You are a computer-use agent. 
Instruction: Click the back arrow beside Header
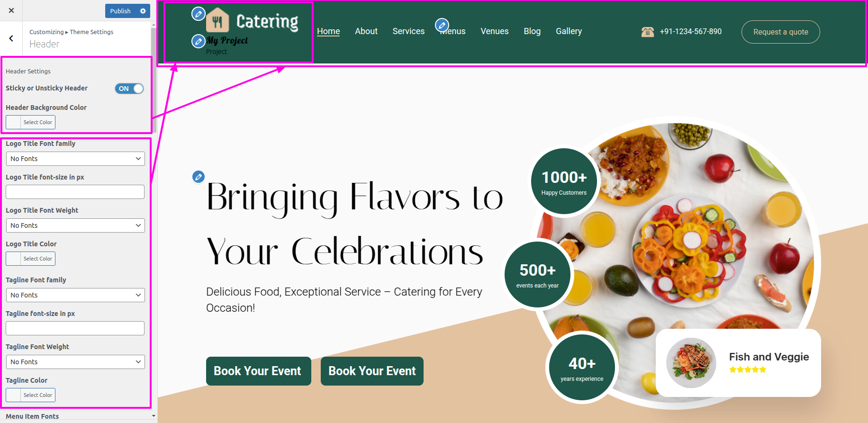pos(11,38)
